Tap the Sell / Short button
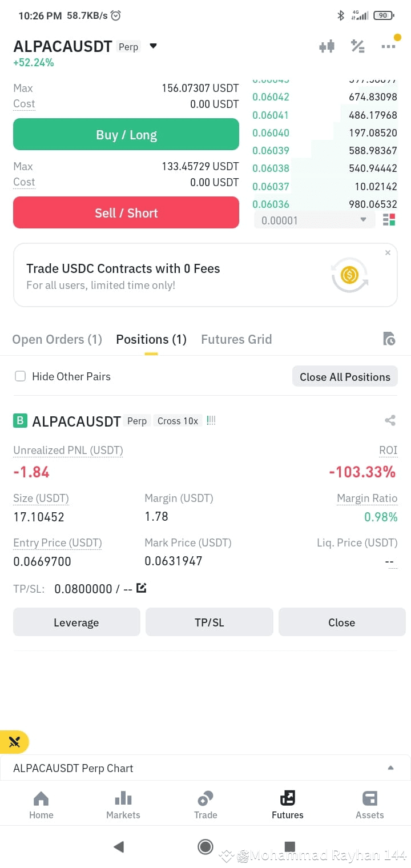This screenshot has width=411, height=868. pyautogui.click(x=126, y=212)
